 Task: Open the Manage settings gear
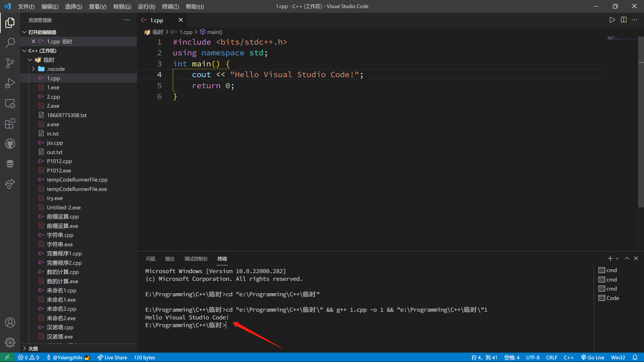click(10, 342)
